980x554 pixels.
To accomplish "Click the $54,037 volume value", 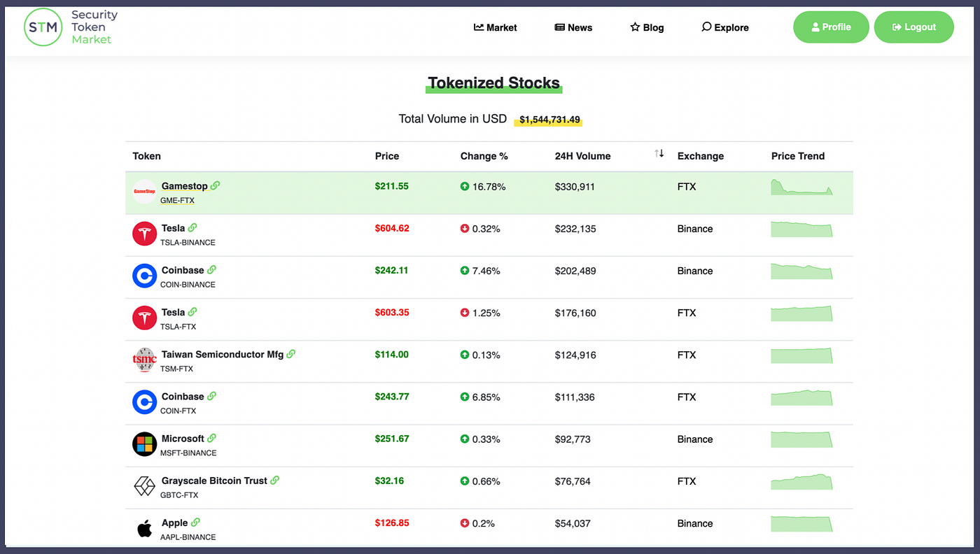I will pos(573,523).
